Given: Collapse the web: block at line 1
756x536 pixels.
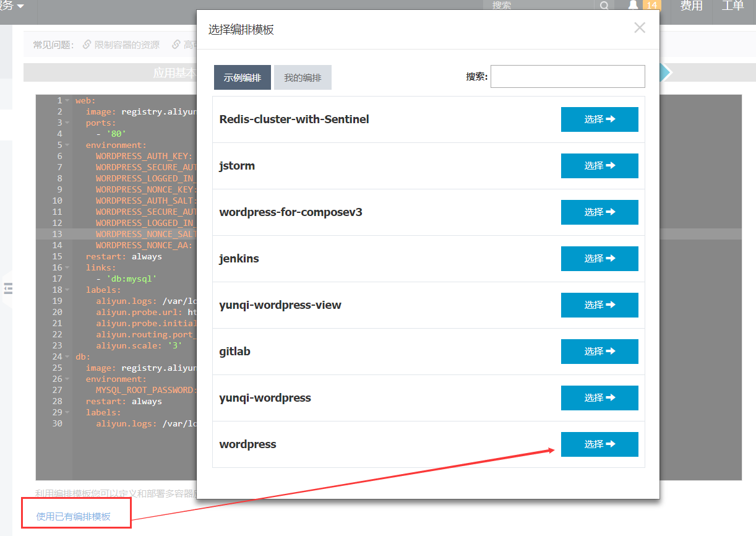Looking at the screenshot, I should [x=67, y=100].
